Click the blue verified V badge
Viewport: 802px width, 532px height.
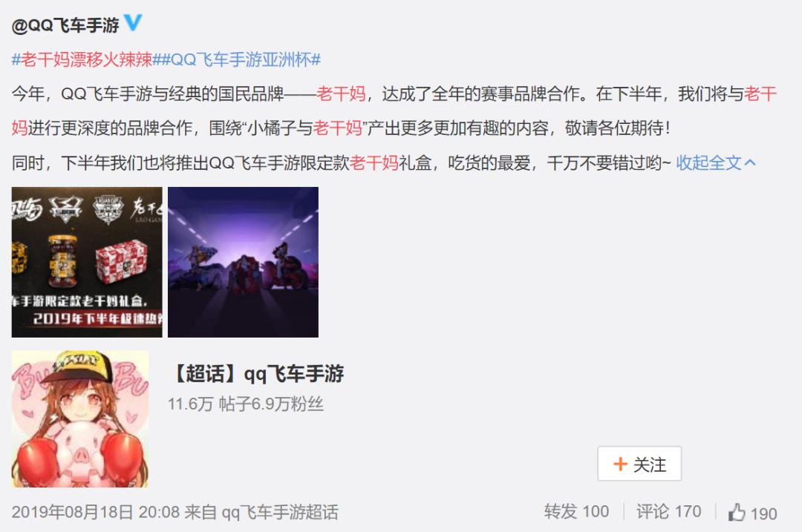tap(133, 22)
